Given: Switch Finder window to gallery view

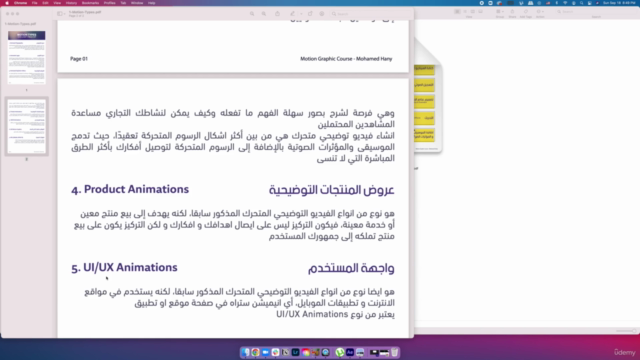Looking at the screenshot, I should point(480,11).
